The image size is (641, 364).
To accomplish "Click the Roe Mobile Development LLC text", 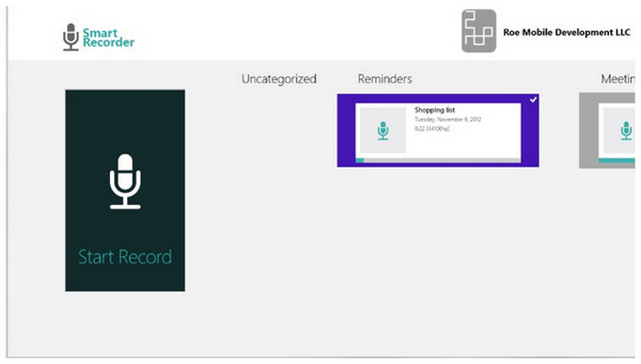I will (x=567, y=32).
